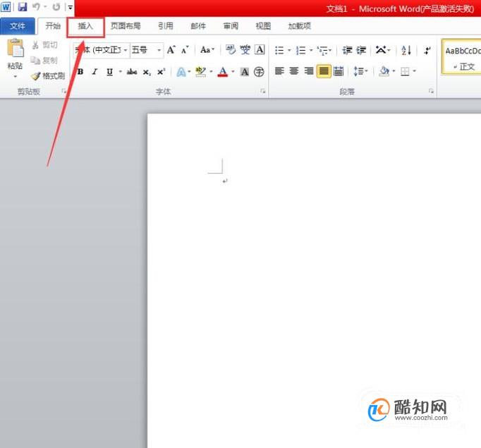Switch to the 开始 (Home) tab
The image size is (481, 448).
click(x=53, y=26)
